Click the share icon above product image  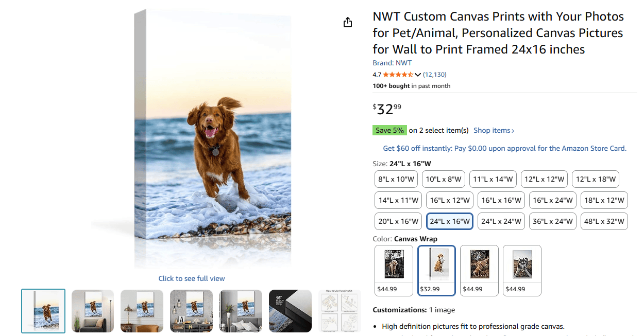[348, 22]
